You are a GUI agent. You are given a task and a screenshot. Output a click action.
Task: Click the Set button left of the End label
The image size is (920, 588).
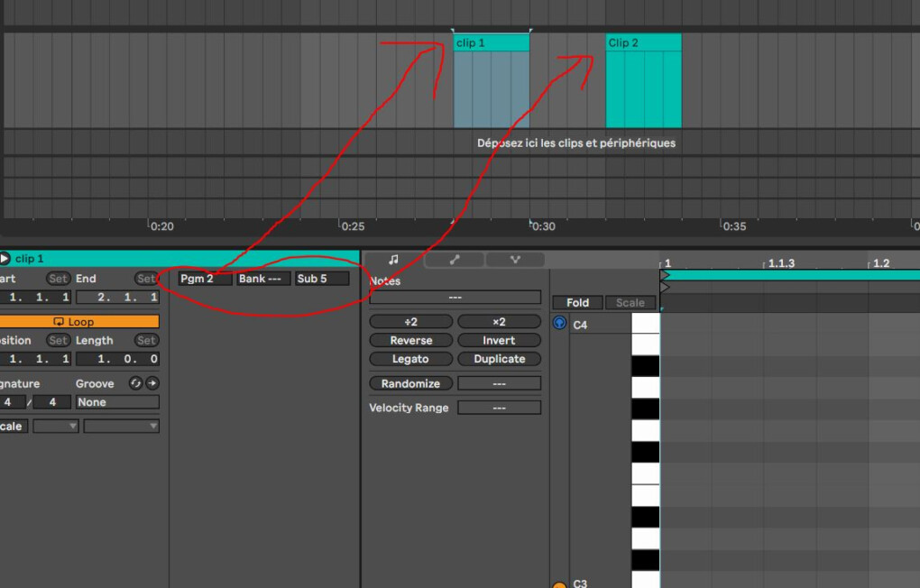click(x=58, y=279)
